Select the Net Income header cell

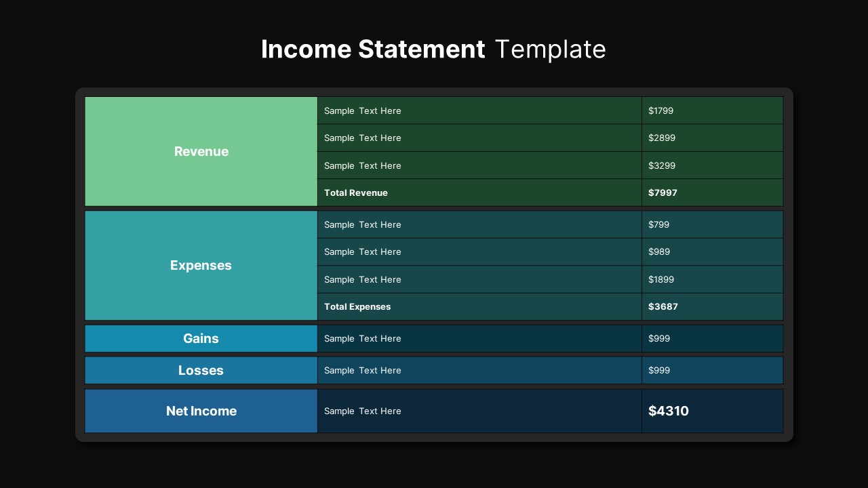tap(201, 411)
